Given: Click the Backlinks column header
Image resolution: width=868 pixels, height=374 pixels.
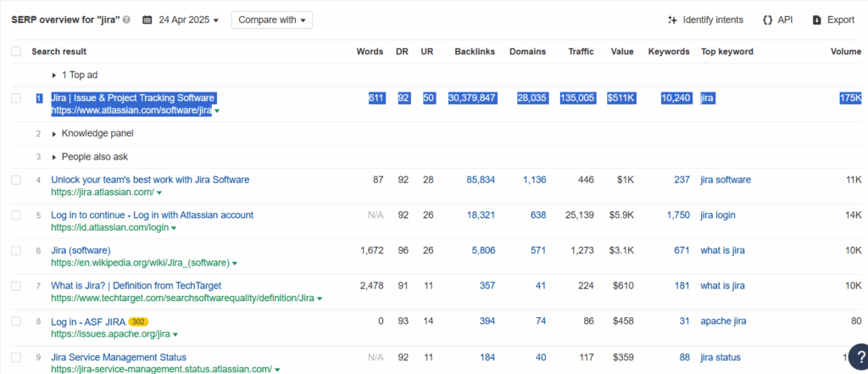Looking at the screenshot, I should (x=475, y=52).
